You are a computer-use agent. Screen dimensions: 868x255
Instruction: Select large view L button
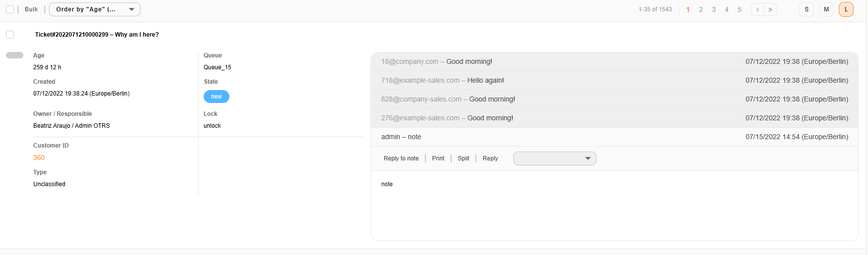pos(846,9)
